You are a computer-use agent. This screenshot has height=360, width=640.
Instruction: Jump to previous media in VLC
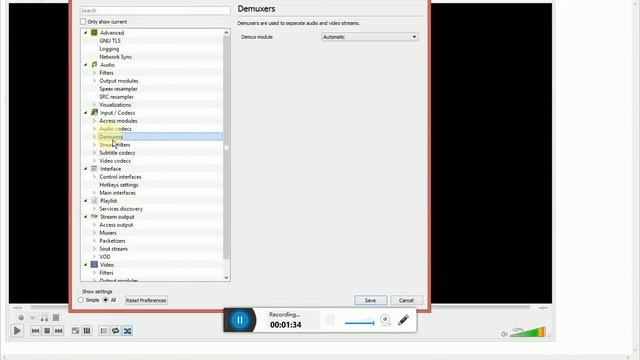pyautogui.click(x=36, y=331)
